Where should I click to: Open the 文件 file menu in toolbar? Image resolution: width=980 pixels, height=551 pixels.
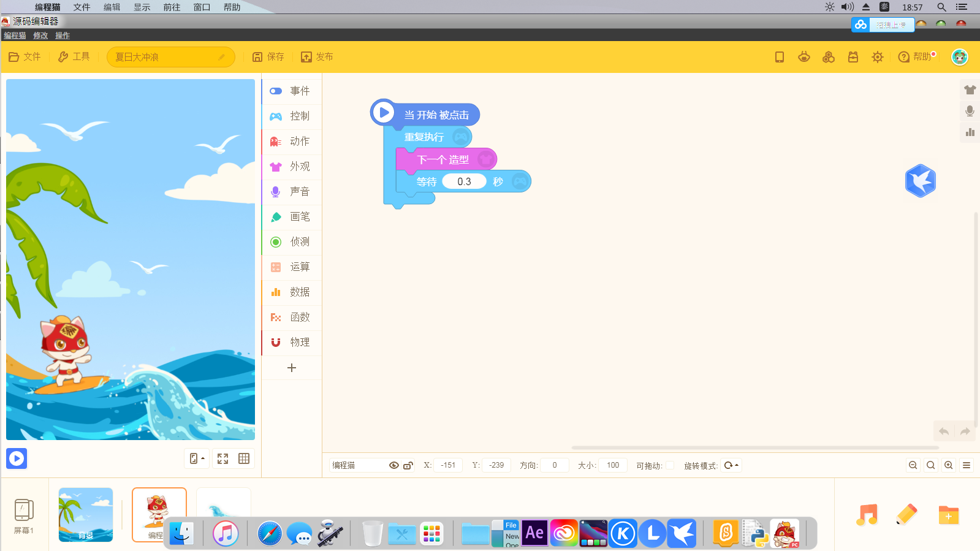click(x=25, y=57)
